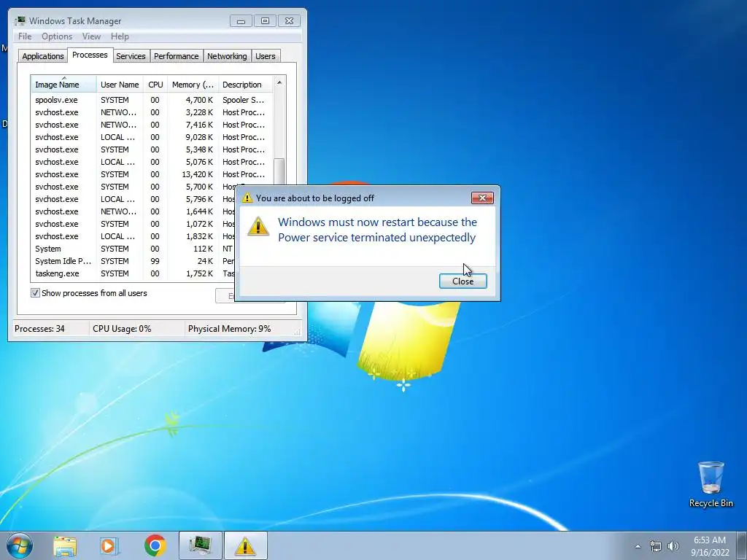
Task: Select Task Manager taskbar button
Action: pyautogui.click(x=201, y=545)
